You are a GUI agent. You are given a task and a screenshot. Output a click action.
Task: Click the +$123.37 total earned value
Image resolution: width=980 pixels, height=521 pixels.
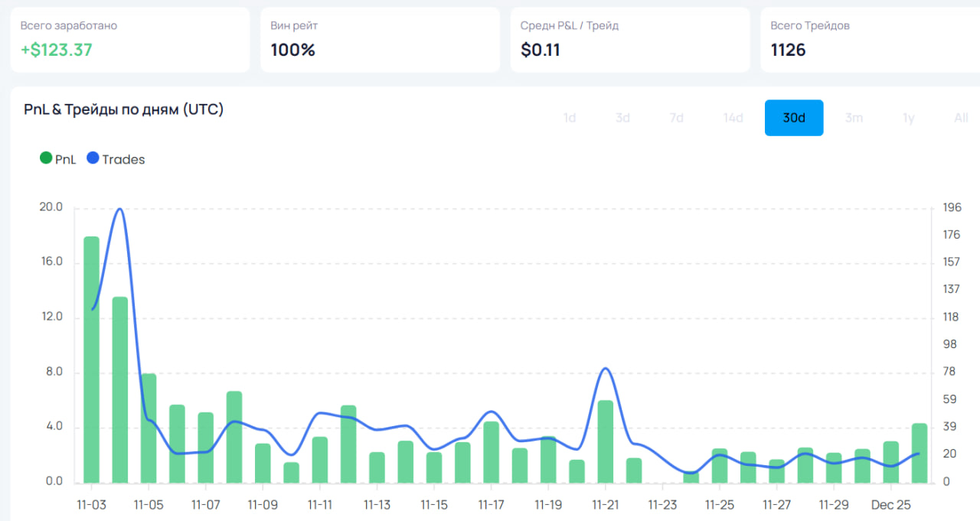click(56, 50)
